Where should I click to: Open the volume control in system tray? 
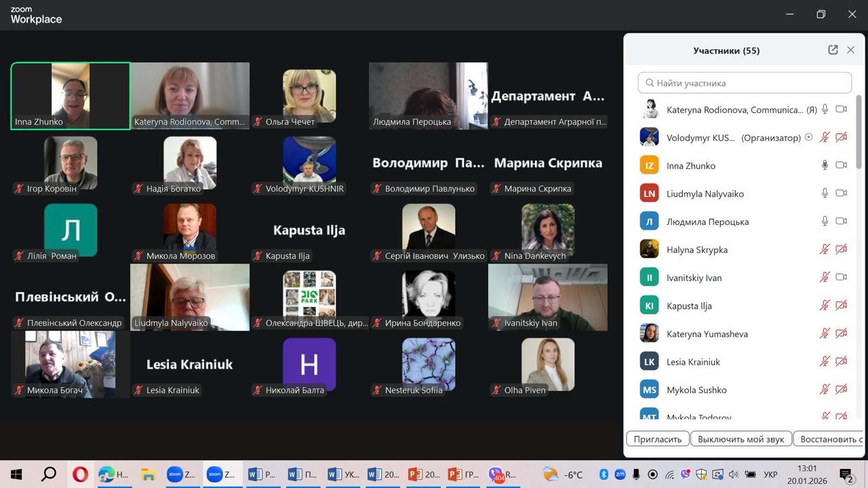pos(734,474)
